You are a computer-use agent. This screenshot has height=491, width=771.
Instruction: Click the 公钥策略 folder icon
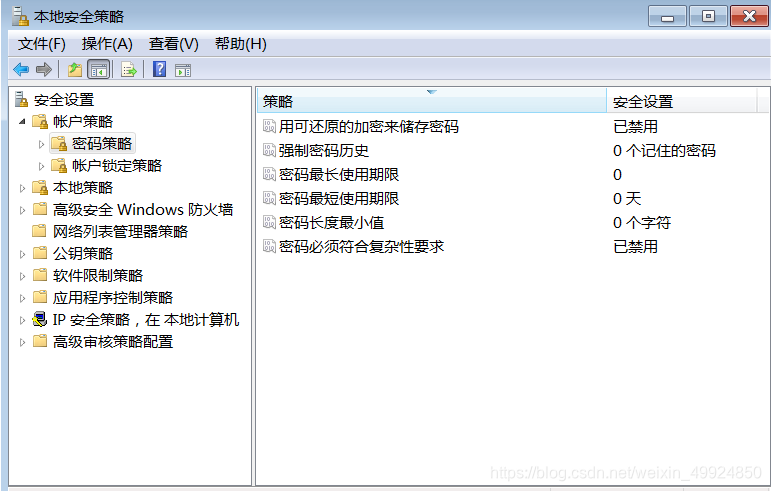tap(40, 253)
